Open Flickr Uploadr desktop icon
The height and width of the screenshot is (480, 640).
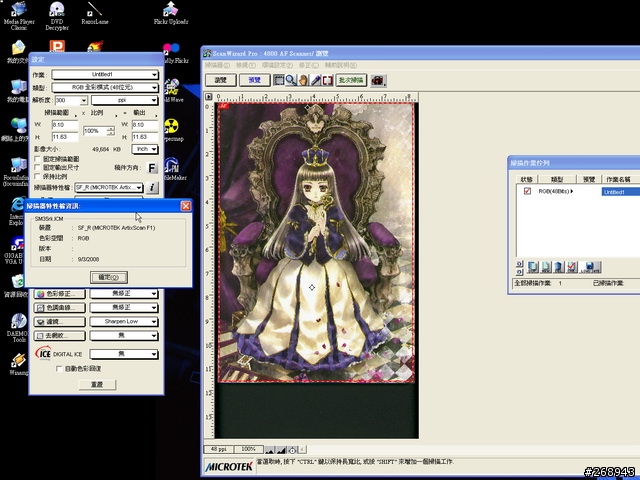[x=171, y=13]
